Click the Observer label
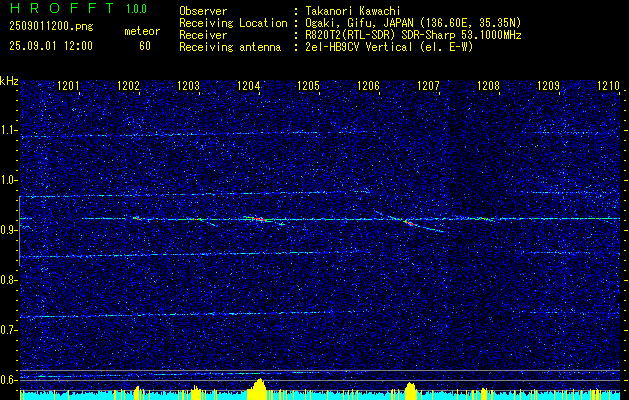 click(x=203, y=11)
